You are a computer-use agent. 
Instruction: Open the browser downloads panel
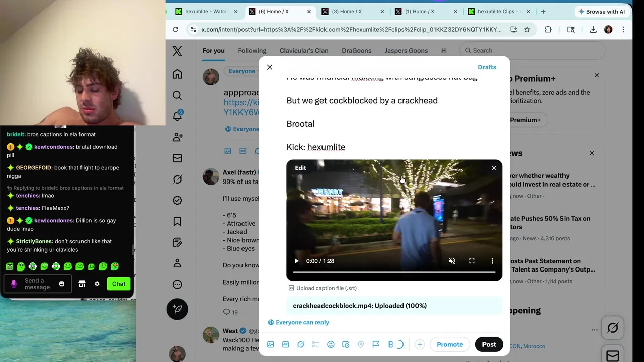point(593,29)
